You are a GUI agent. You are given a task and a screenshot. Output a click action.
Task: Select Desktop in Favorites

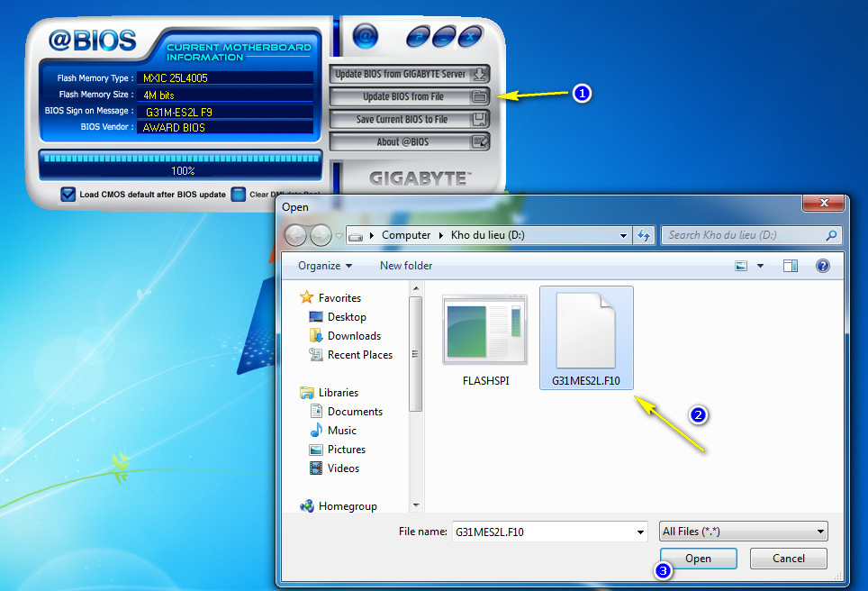pos(347,317)
